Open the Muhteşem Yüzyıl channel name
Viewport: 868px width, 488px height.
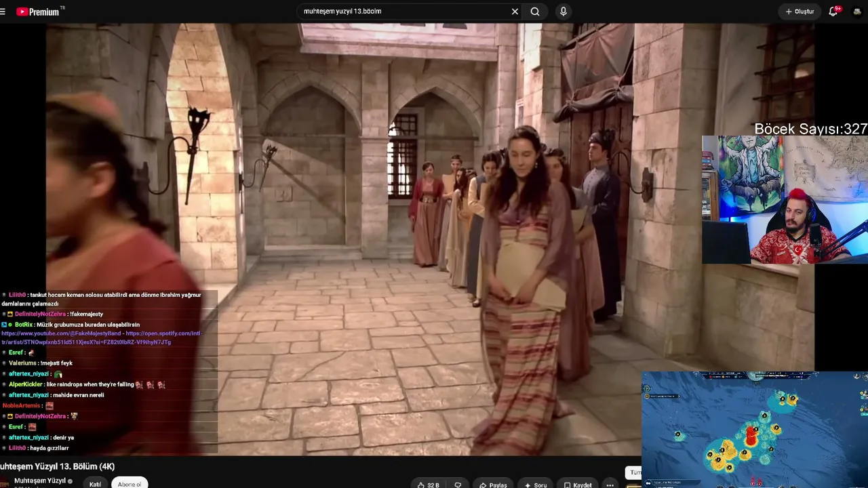(40, 481)
